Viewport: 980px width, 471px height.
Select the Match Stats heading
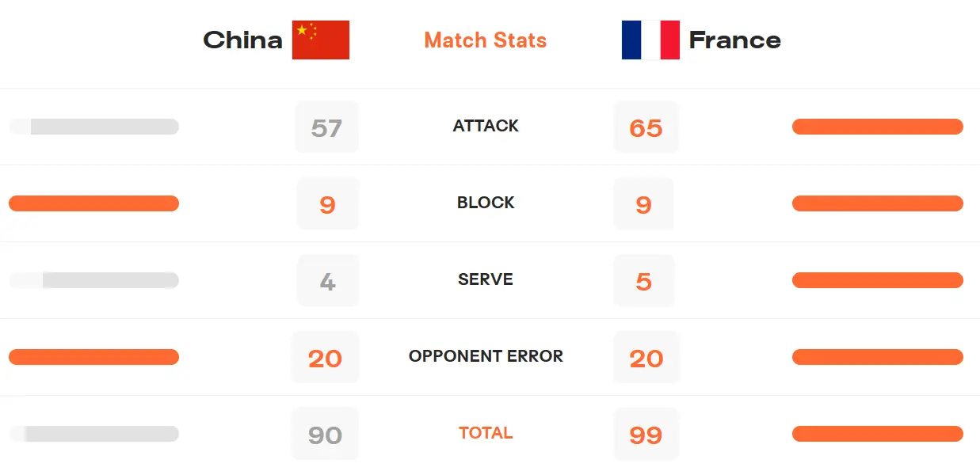[486, 40]
